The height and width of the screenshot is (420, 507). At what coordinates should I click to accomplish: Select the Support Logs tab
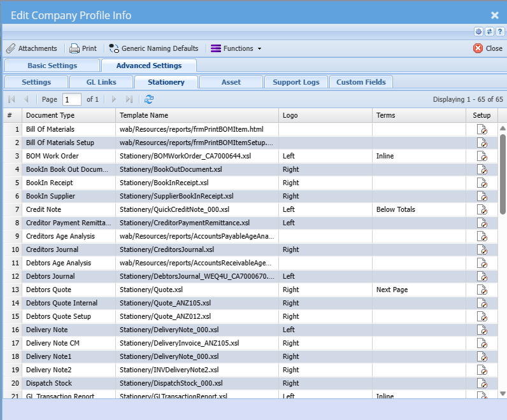point(296,82)
